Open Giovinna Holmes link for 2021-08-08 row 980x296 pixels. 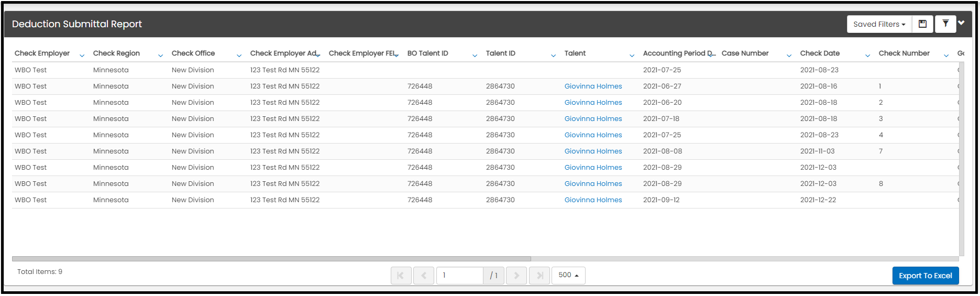point(593,151)
